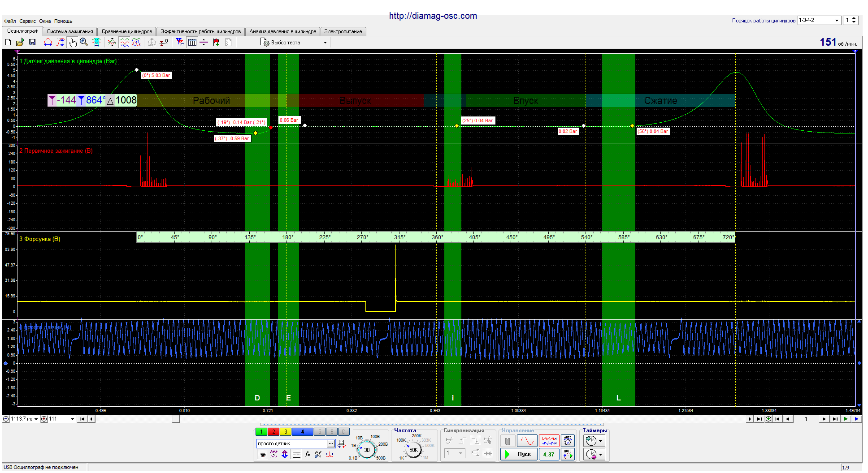Activate the hand pan tool
868x473 pixels.
pyautogui.click(x=73, y=42)
